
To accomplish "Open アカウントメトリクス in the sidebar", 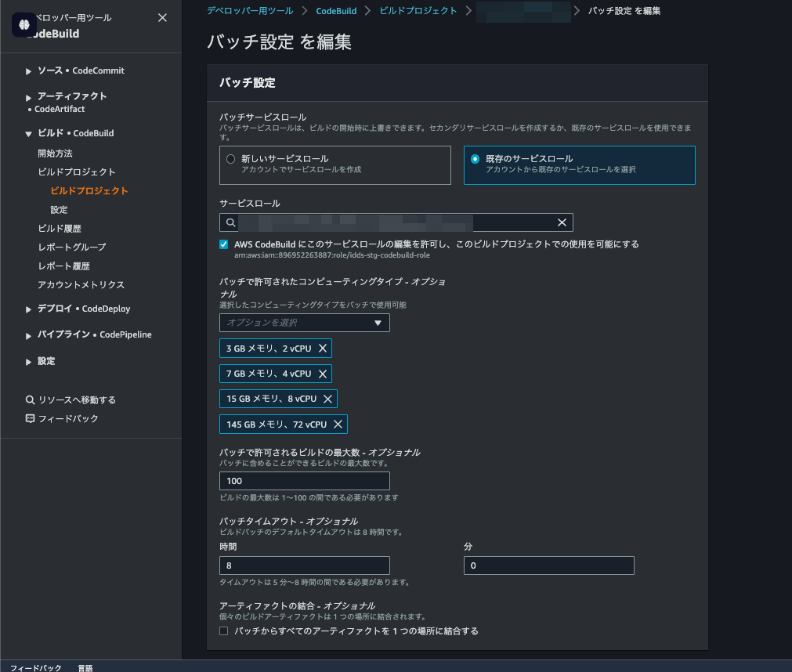I will tap(81, 285).
